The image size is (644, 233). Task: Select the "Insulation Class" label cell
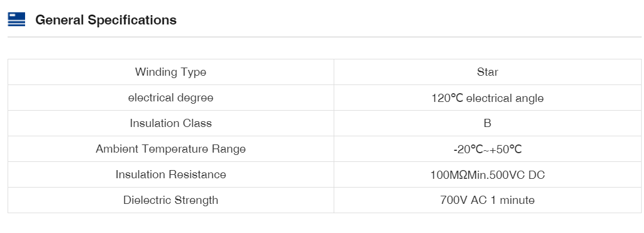170,123
